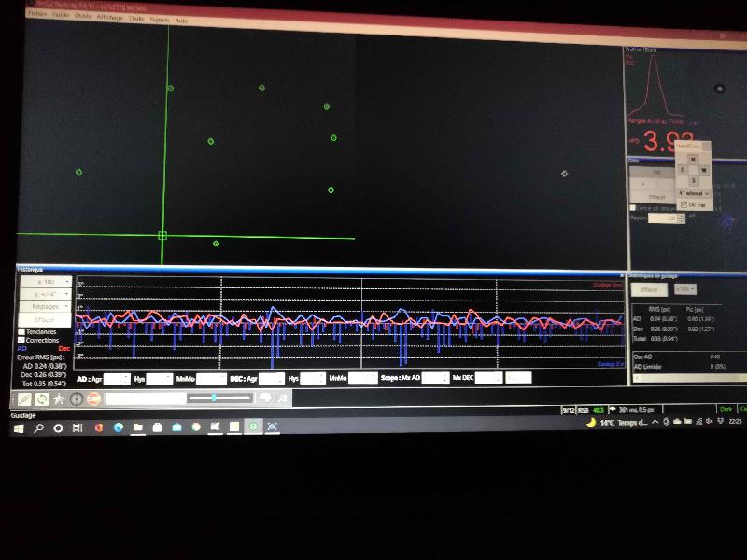Toggle the reference circle checkbox in Cible panel
The width and height of the screenshot is (747, 560).
coord(633,208)
